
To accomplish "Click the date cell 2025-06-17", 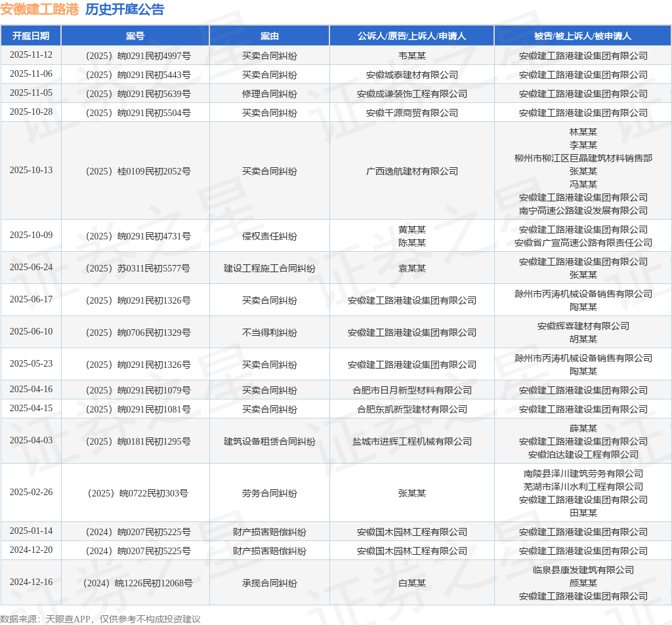I will [31, 300].
